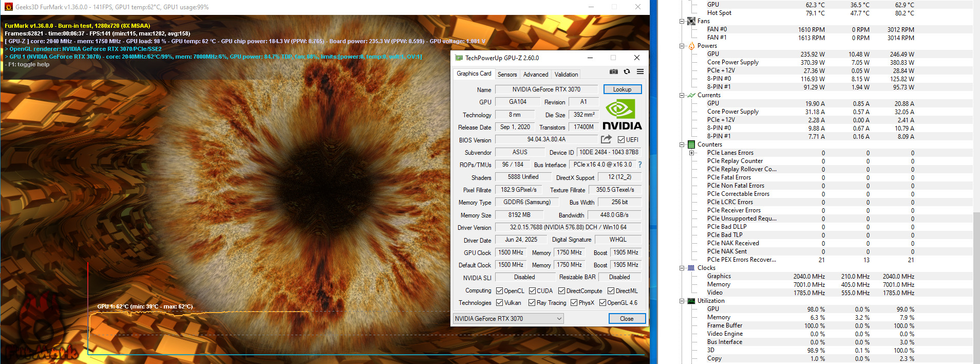Click the FurMark title bar app icon
Screen dimensions: 980x364
click(x=8, y=7)
